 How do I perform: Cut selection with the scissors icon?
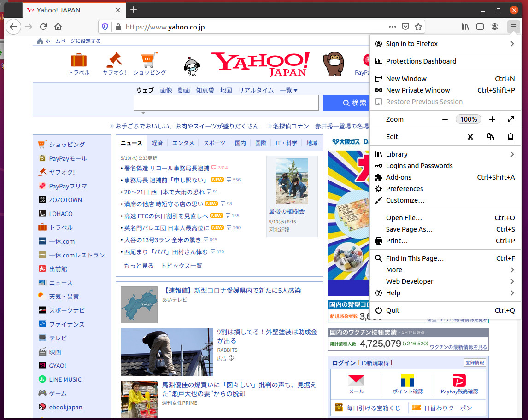coord(470,137)
